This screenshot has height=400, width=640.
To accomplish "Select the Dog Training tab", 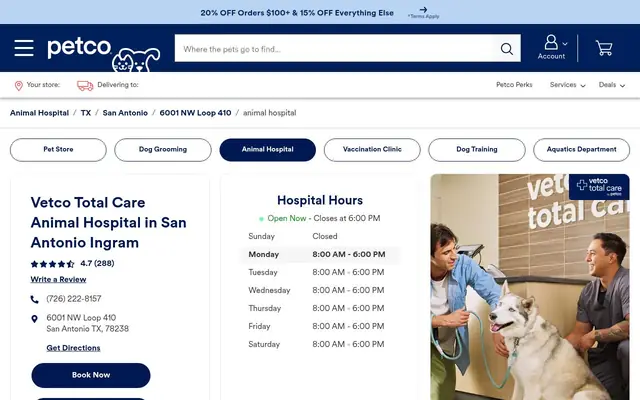I will (x=477, y=150).
